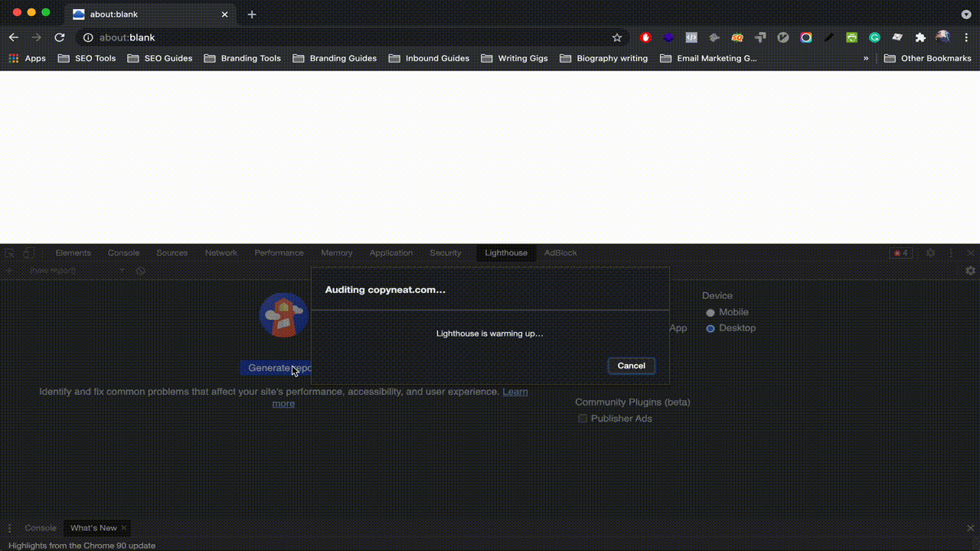Bookmark this page with the star icon
980x551 pixels.
tap(617, 37)
